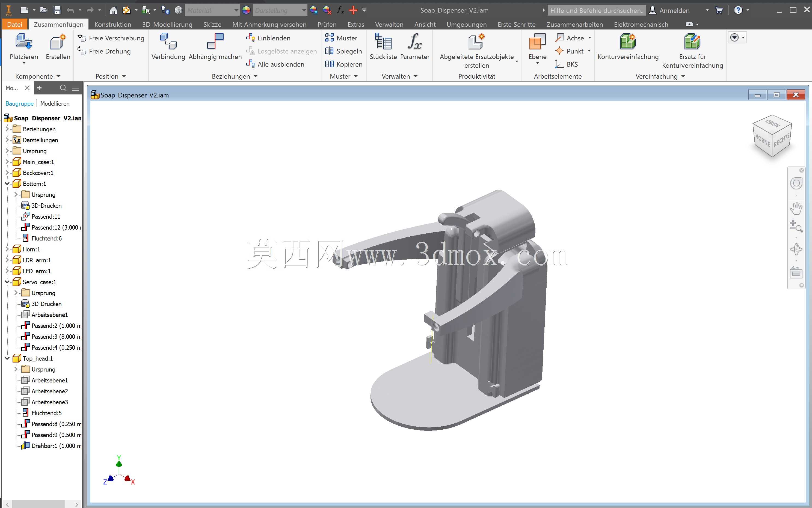
Task: Expand the Beziehungen folder node
Action: pos(7,129)
